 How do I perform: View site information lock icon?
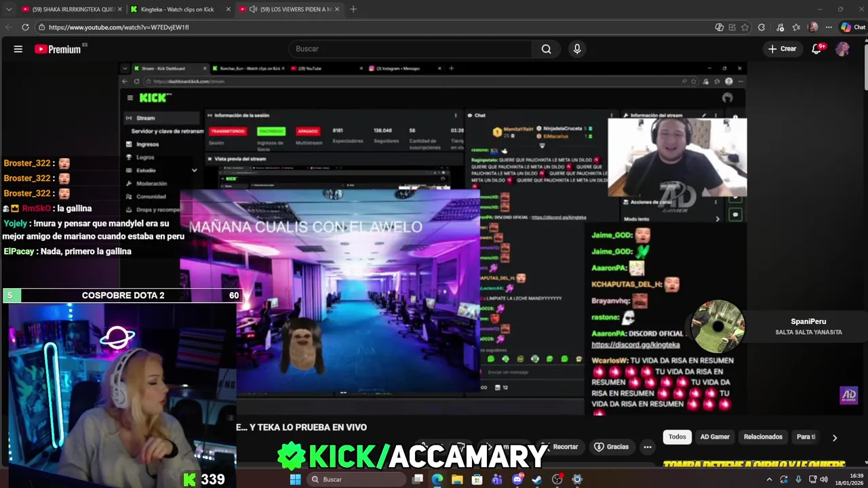coord(41,27)
